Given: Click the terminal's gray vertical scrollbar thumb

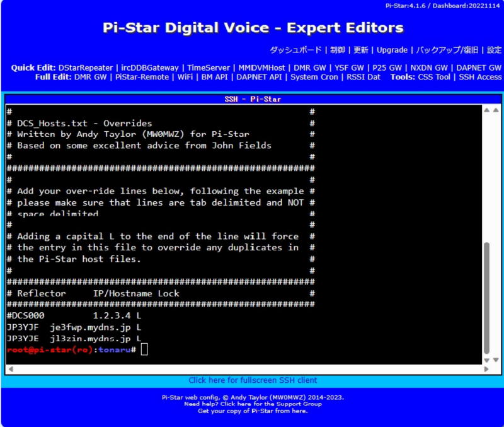Looking at the screenshot, I should point(486,298).
